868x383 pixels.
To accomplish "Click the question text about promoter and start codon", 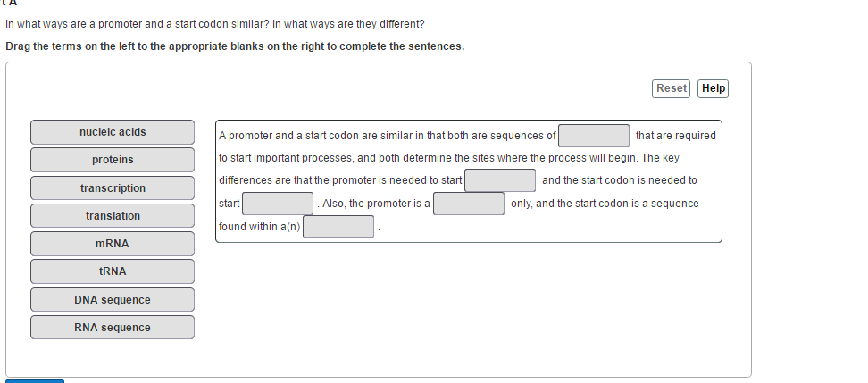I will click(215, 24).
